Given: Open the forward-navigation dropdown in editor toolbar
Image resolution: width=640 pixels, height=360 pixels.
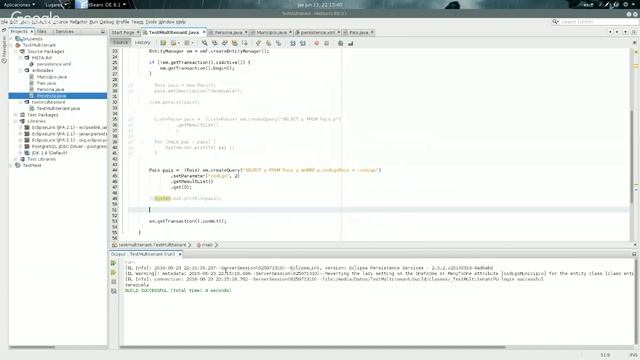Looking at the screenshot, I should (193, 43).
